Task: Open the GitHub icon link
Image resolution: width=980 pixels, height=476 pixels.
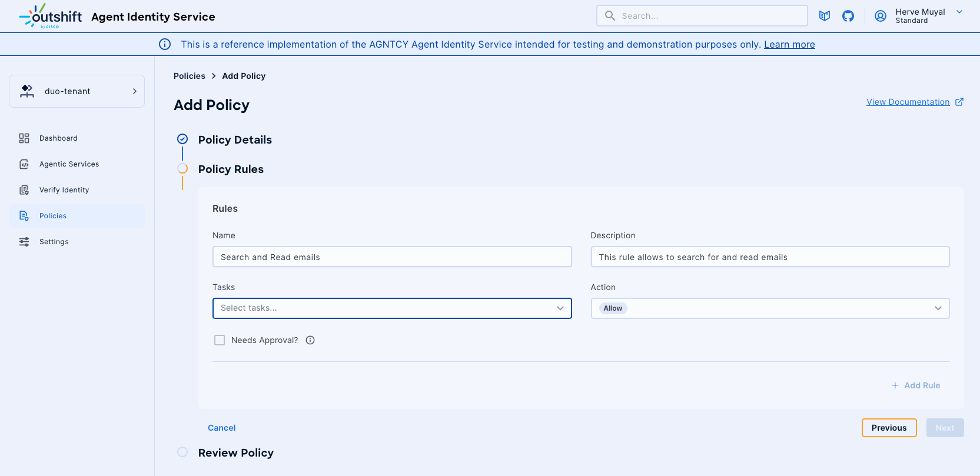Action: pyautogui.click(x=848, y=16)
